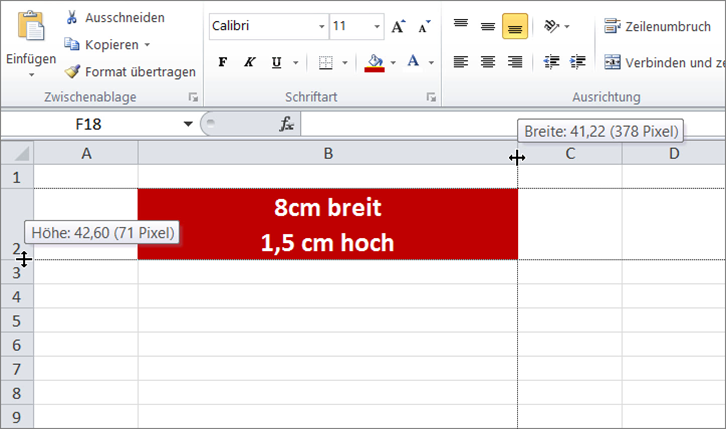Click Format übertragen
Viewport: 726px width, 429px height.
pyautogui.click(x=130, y=72)
